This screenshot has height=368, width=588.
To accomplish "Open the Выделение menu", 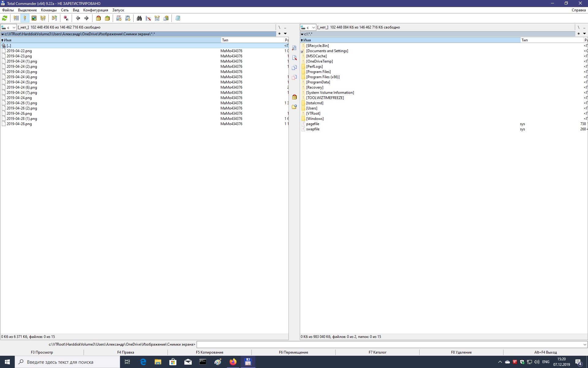I will [x=27, y=10].
